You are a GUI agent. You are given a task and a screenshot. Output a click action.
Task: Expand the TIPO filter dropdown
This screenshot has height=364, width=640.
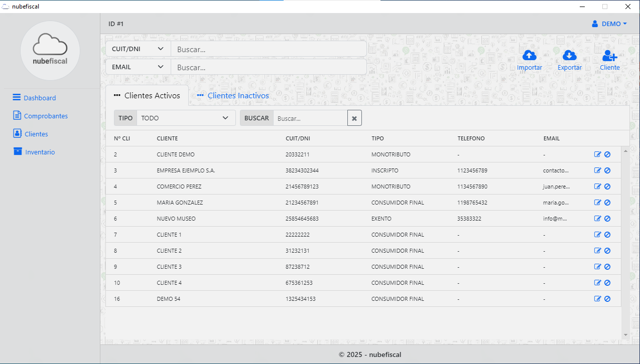tap(186, 118)
